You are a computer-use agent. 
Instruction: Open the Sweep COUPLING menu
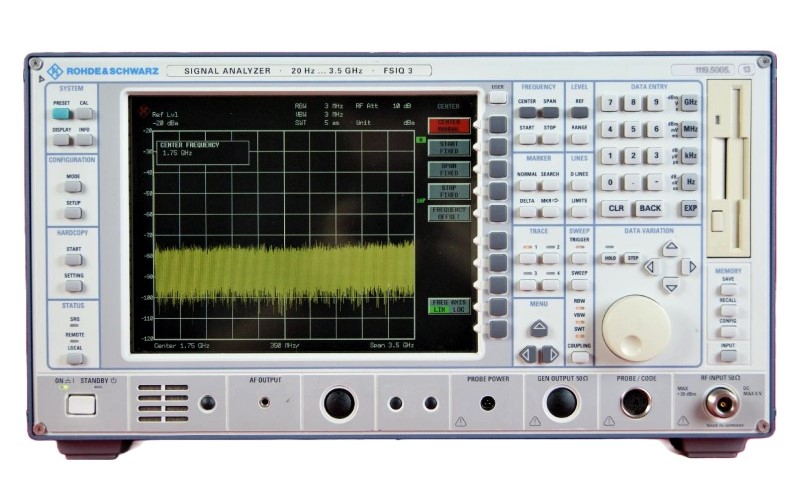tap(579, 357)
